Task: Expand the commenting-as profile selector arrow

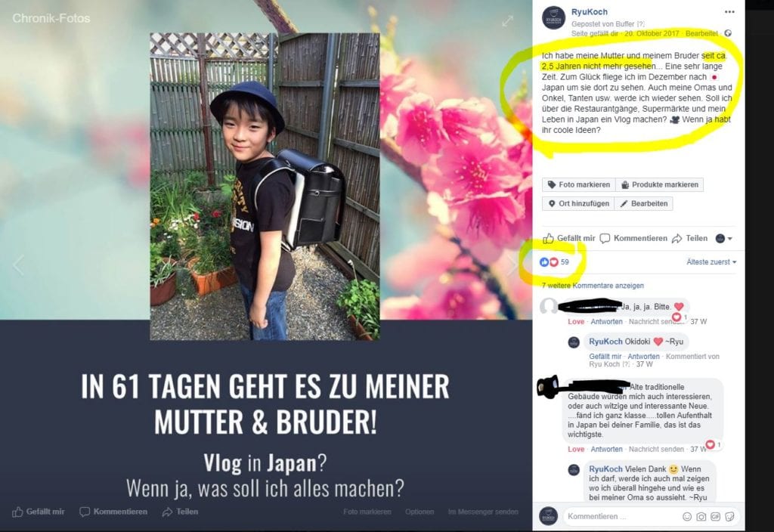Action: point(723,238)
